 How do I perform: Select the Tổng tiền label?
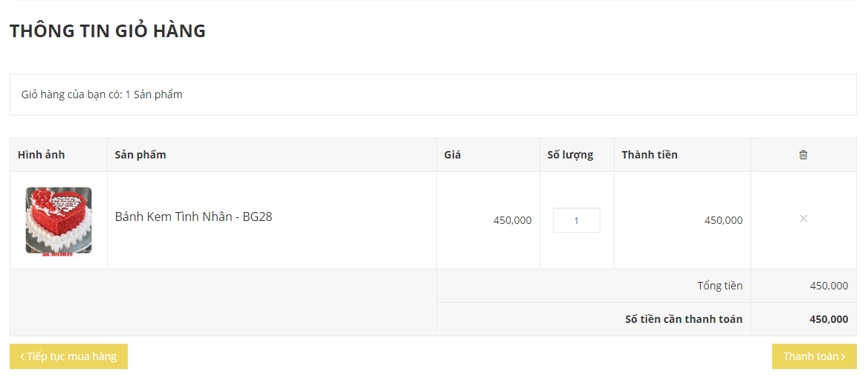click(x=719, y=286)
